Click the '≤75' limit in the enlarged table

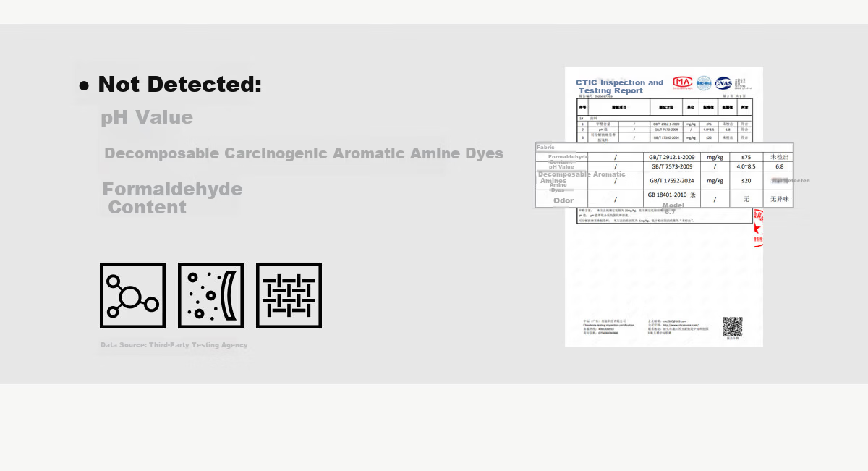click(x=746, y=157)
